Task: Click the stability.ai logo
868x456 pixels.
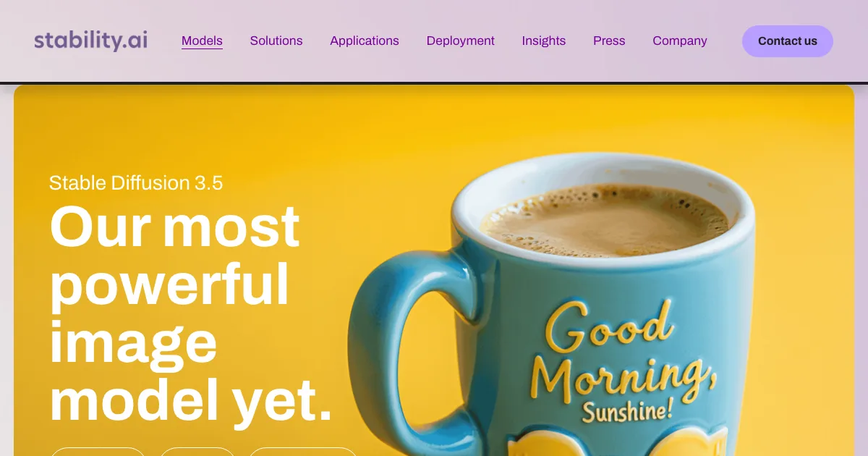Action: coord(90,41)
